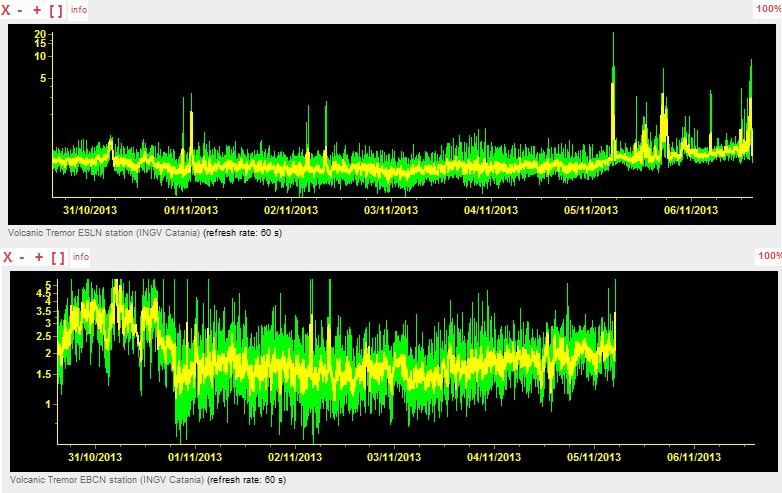782x493 pixels.
Task: Close the ESLN tremor chart with X
Action: click(8, 10)
